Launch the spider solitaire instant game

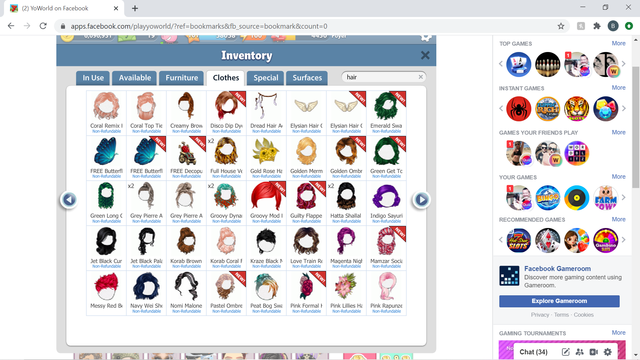click(518, 109)
